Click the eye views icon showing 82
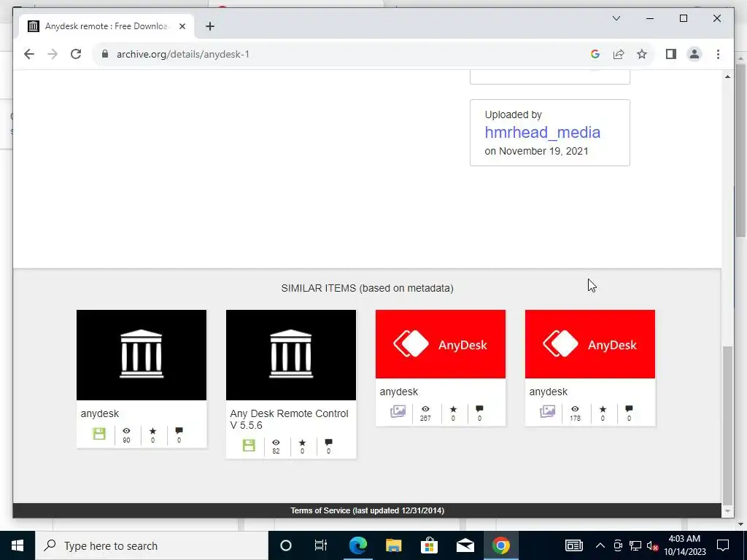Screen dimensions: 747x560 point(276,443)
